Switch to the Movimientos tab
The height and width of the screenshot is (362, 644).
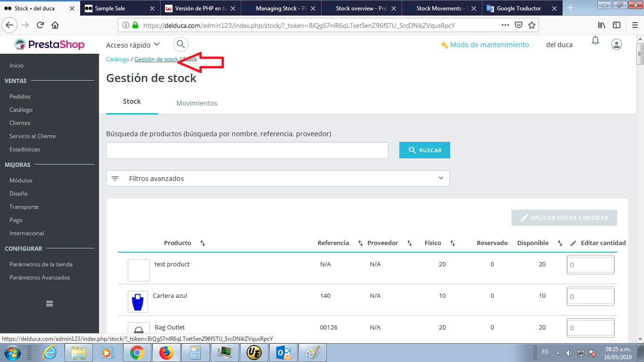point(197,103)
